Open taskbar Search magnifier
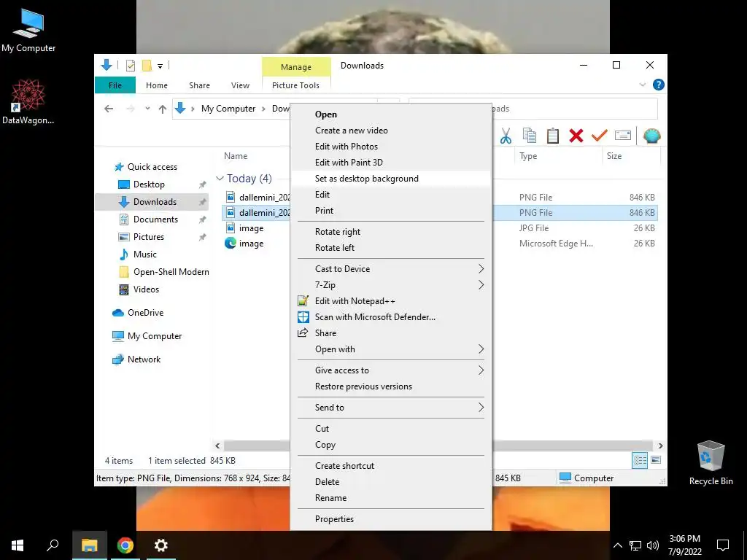747x560 pixels. 53,545
